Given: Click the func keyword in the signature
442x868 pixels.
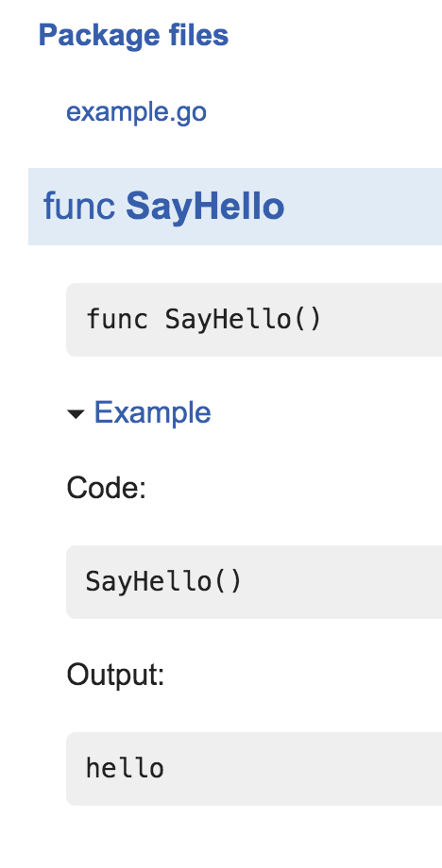Looking at the screenshot, I should tap(117, 320).
